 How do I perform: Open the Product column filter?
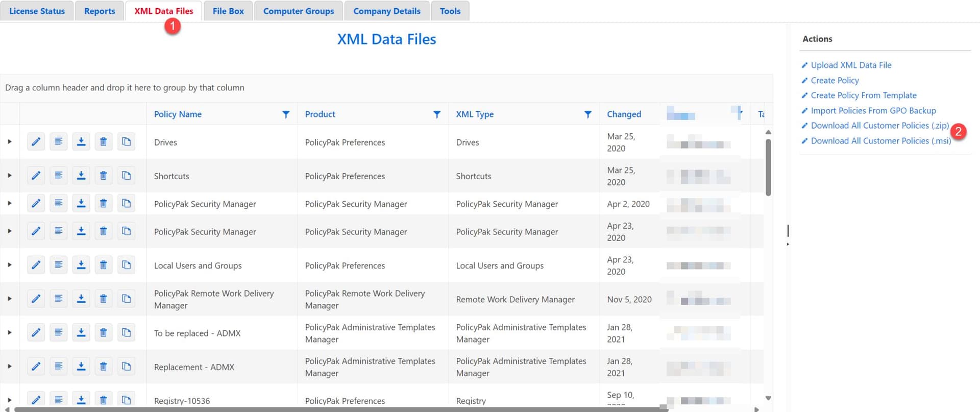click(x=437, y=114)
